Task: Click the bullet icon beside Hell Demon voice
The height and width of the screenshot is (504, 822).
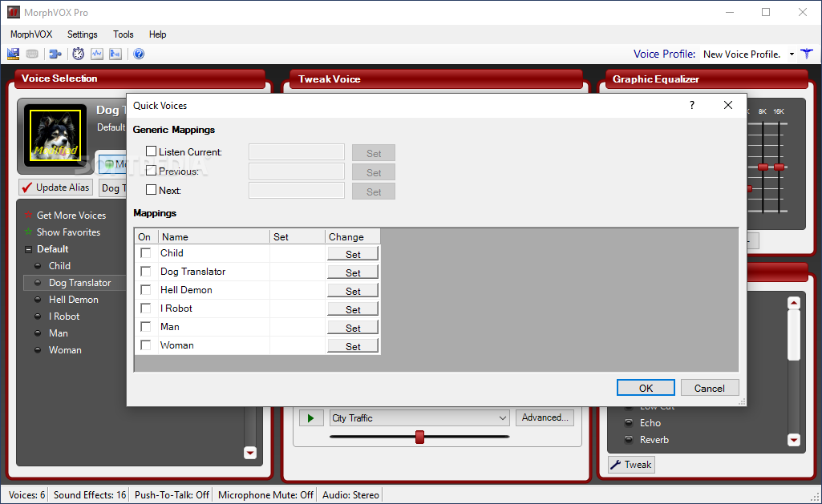Action: [x=38, y=300]
